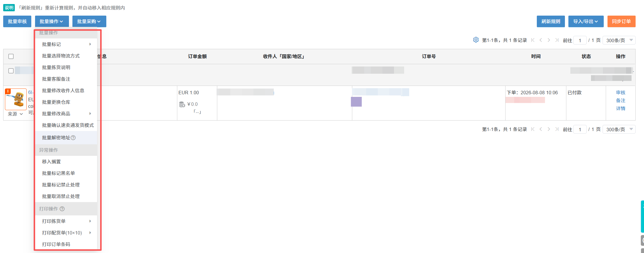Click the orange warning badge on product image
The image size is (644, 253).
click(x=8, y=91)
